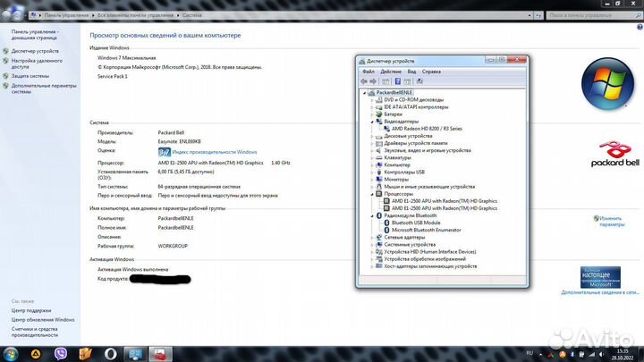Screen dimensions: 644x362
Task: Click Панель управления in the address breadcrumb
Action: tap(66, 15)
